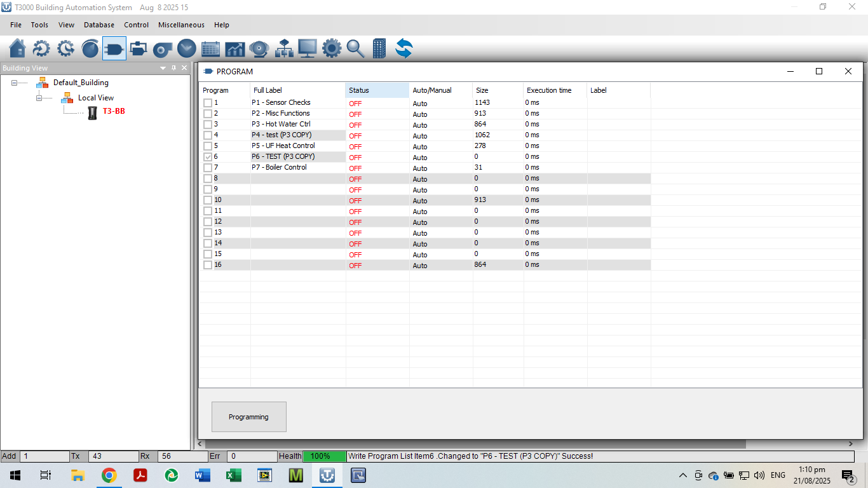
Task: Select checkbox for program 7 Boiler Control
Action: pyautogui.click(x=208, y=168)
